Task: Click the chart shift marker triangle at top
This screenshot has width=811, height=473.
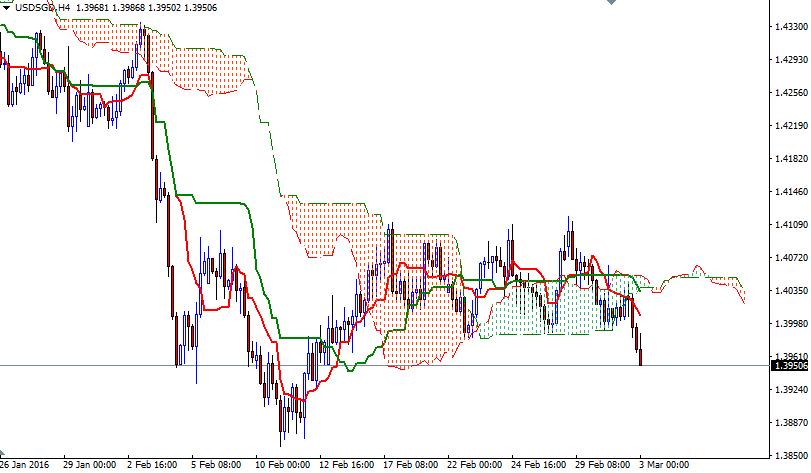Action: pos(612,3)
